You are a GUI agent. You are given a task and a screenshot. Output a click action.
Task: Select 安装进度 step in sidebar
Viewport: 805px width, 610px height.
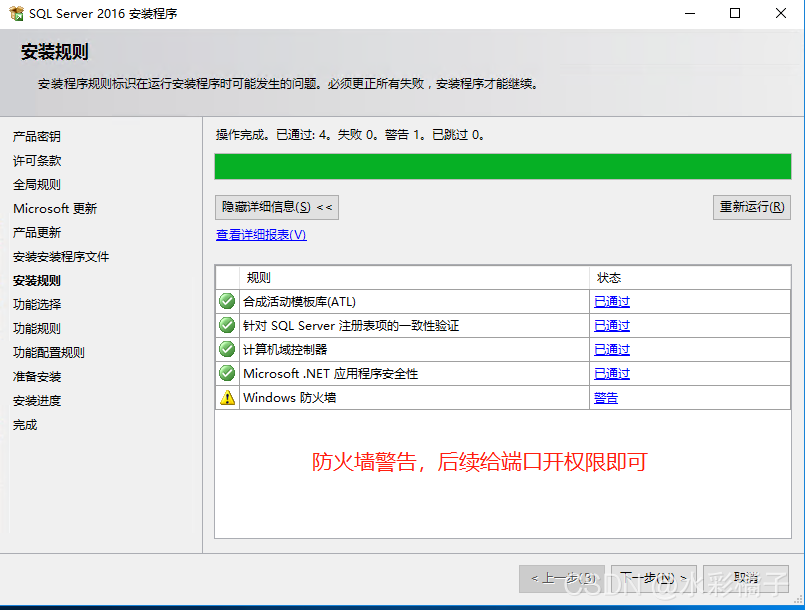click(37, 401)
